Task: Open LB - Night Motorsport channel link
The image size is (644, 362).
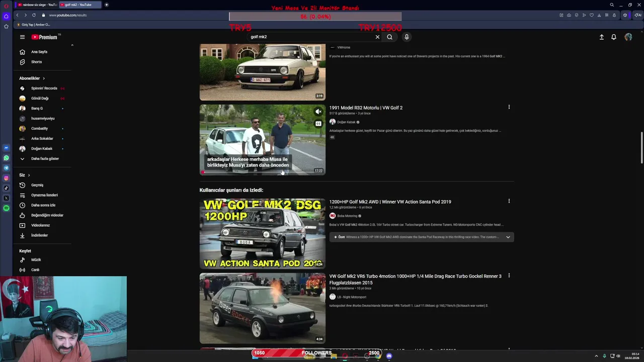Action: coord(352,297)
